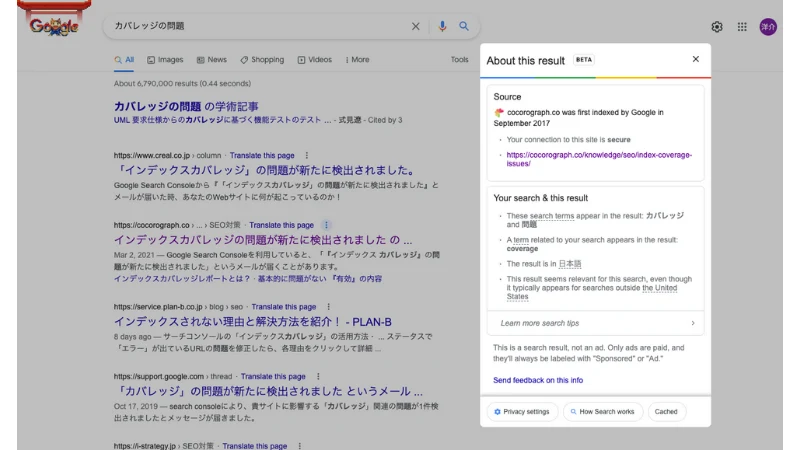Open the account avatar menu

pos(768,27)
